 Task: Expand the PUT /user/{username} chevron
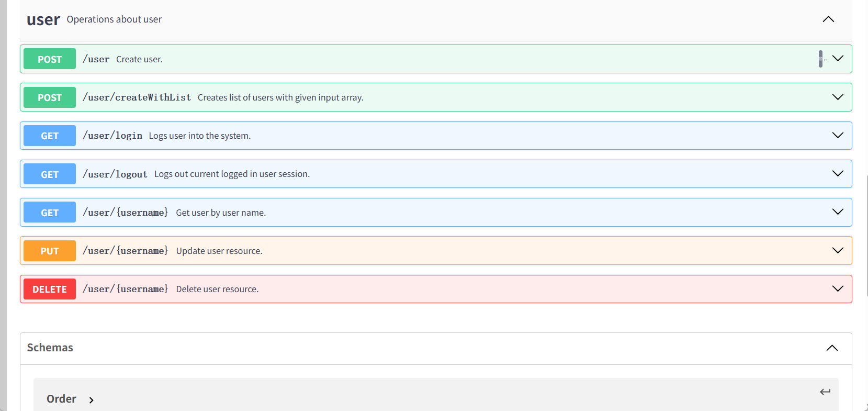(838, 250)
